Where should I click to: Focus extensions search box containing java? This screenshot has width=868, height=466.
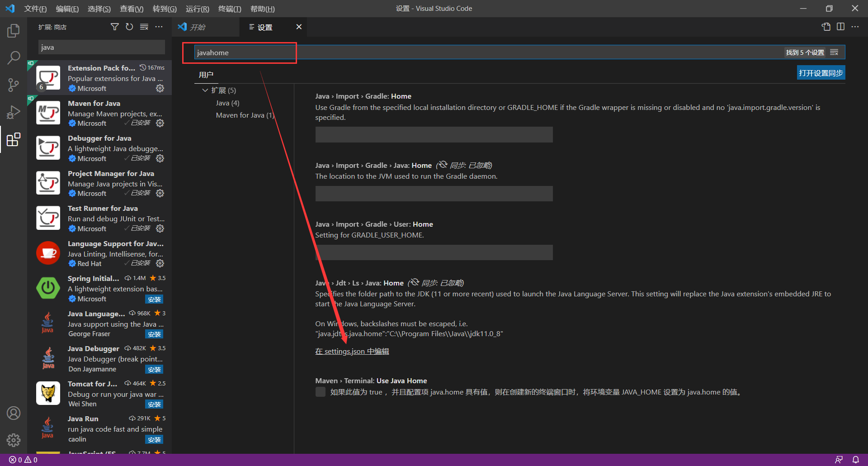102,47
